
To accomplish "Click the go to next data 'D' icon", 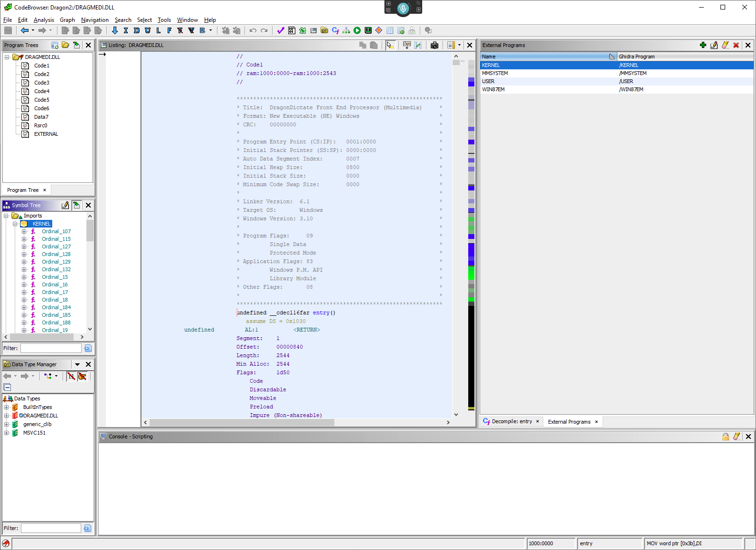I will point(137,30).
